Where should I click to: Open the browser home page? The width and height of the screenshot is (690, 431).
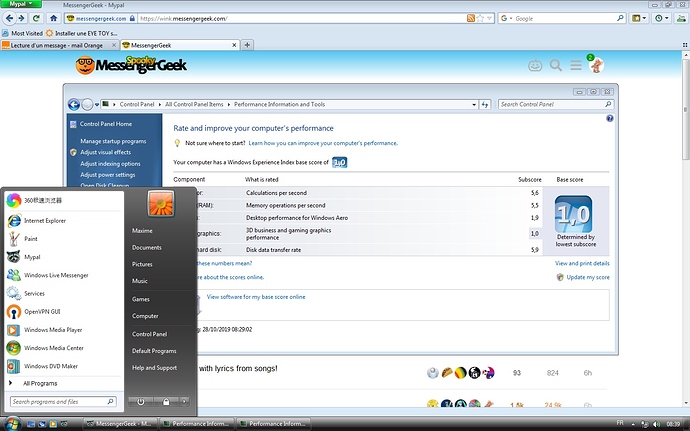[x=54, y=18]
